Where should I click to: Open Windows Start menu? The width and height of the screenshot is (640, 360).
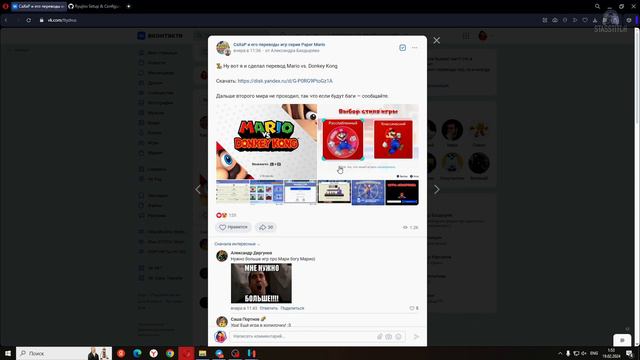pos(8,353)
